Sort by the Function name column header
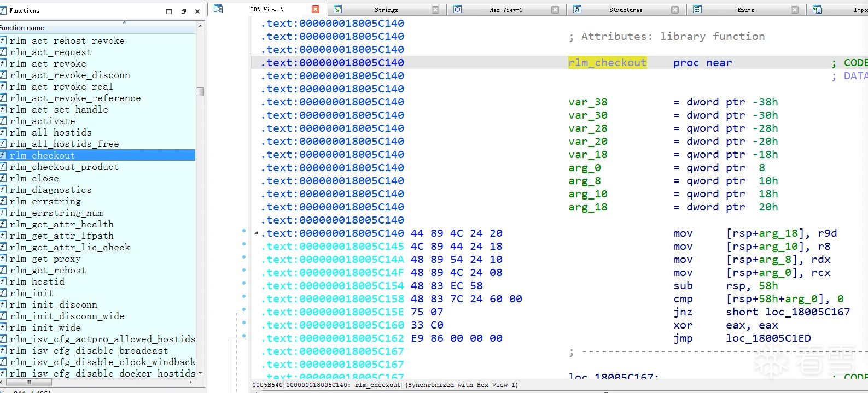This screenshot has height=393, width=868. tap(97, 28)
